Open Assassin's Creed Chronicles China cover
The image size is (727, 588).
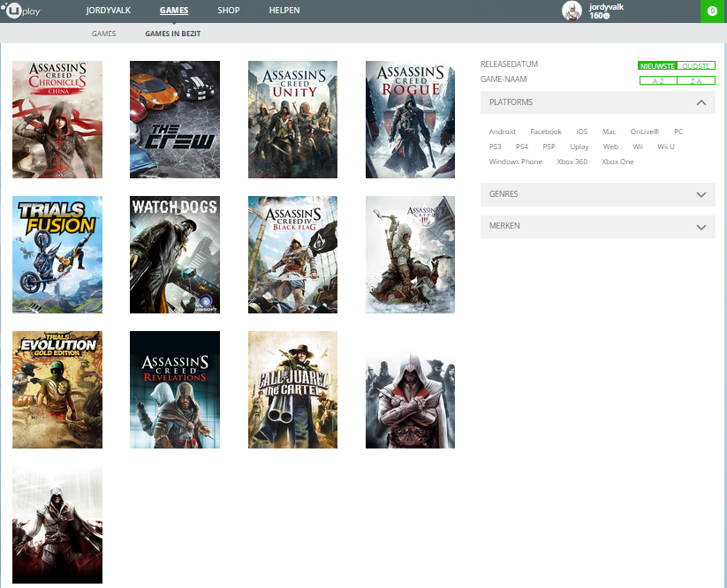tap(57, 119)
